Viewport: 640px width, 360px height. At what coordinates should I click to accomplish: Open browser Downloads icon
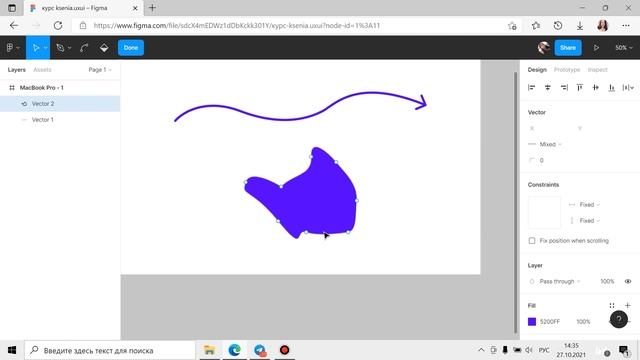coord(580,25)
